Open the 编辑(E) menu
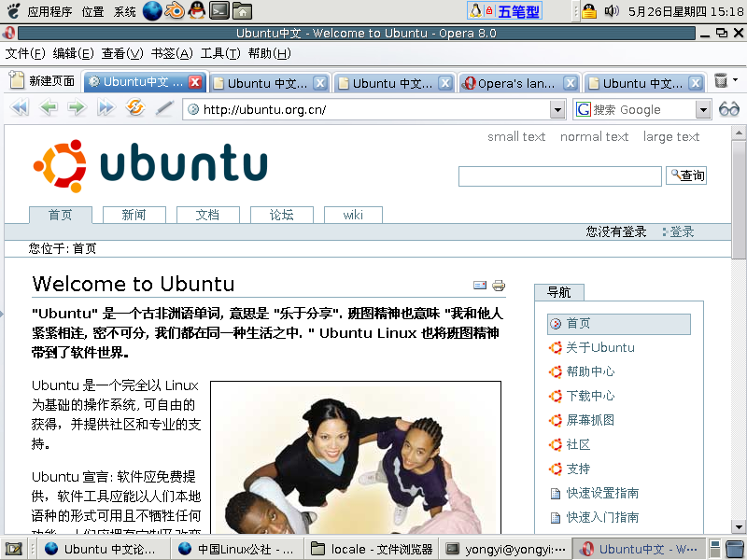The image size is (747, 560). click(x=74, y=53)
